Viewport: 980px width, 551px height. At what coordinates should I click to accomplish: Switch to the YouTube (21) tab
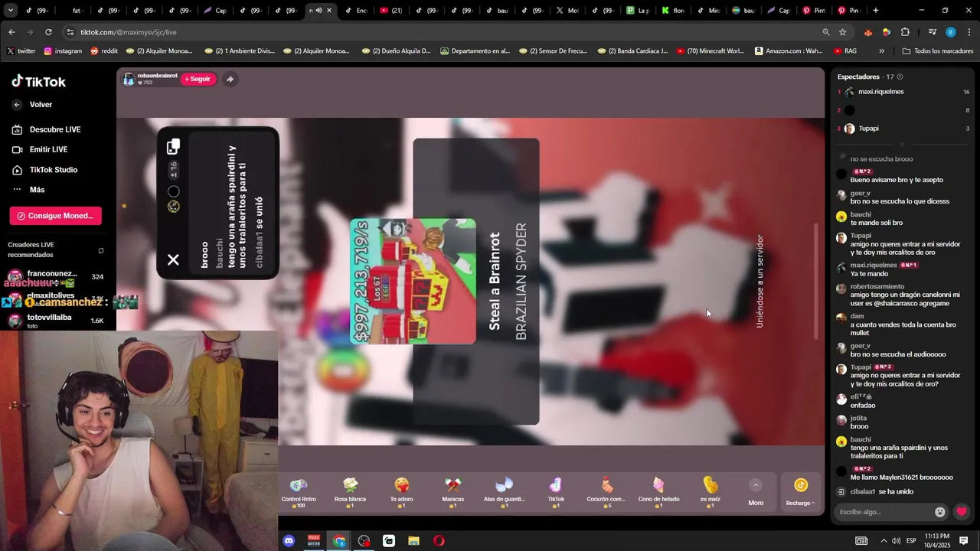392,11
